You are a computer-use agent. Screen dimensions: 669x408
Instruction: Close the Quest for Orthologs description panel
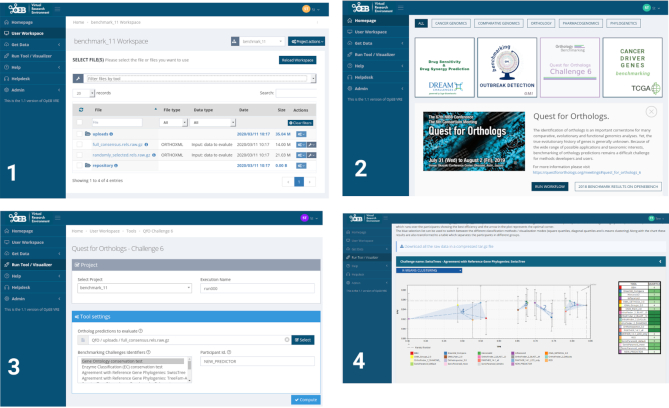coord(651,112)
